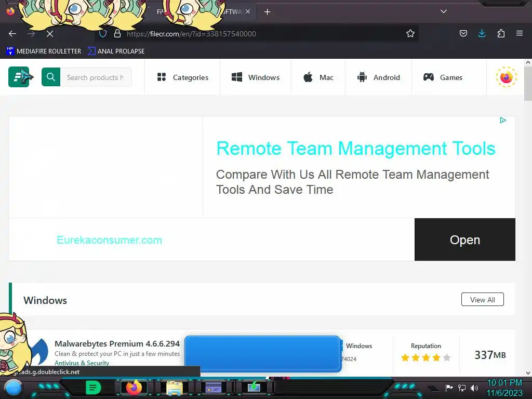Image resolution: width=532 pixels, height=399 pixels.
Task: Open a new browser tab
Action: (x=267, y=12)
